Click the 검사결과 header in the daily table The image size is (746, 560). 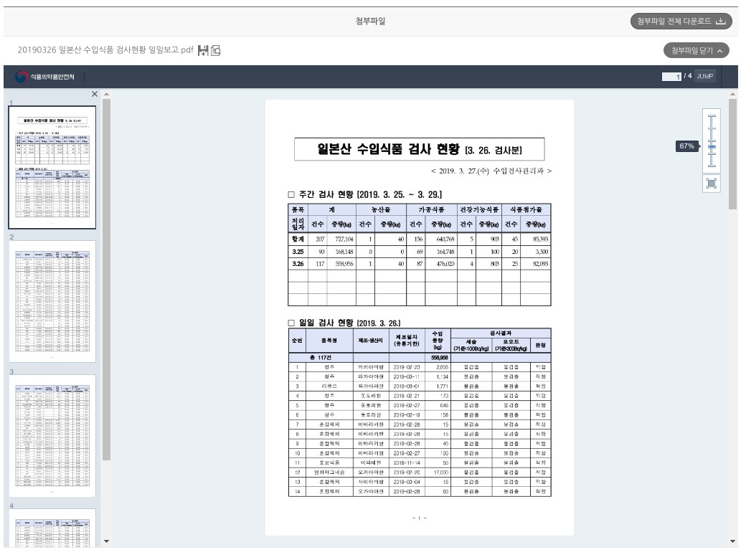coord(500,333)
